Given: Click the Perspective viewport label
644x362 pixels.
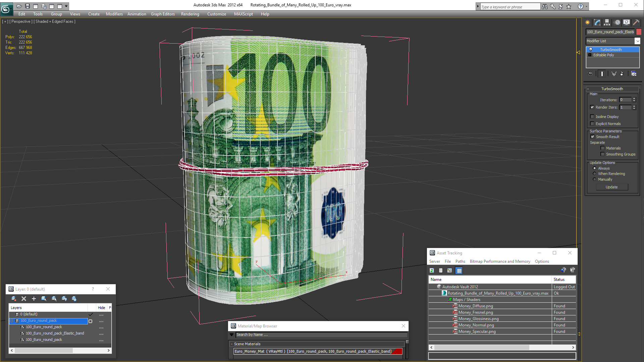Looking at the screenshot, I should coord(21,21).
